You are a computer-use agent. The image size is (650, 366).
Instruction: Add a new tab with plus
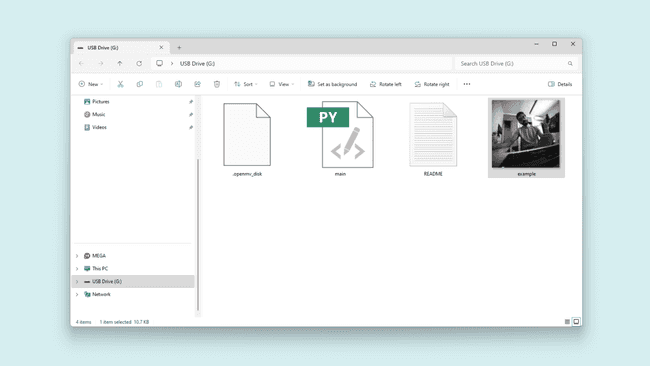179,48
